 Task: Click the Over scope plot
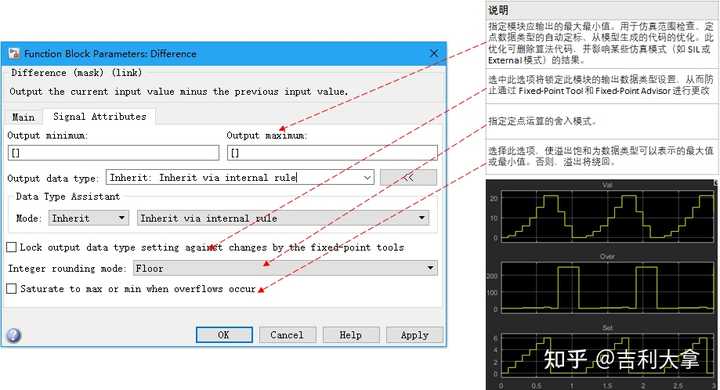(x=608, y=287)
